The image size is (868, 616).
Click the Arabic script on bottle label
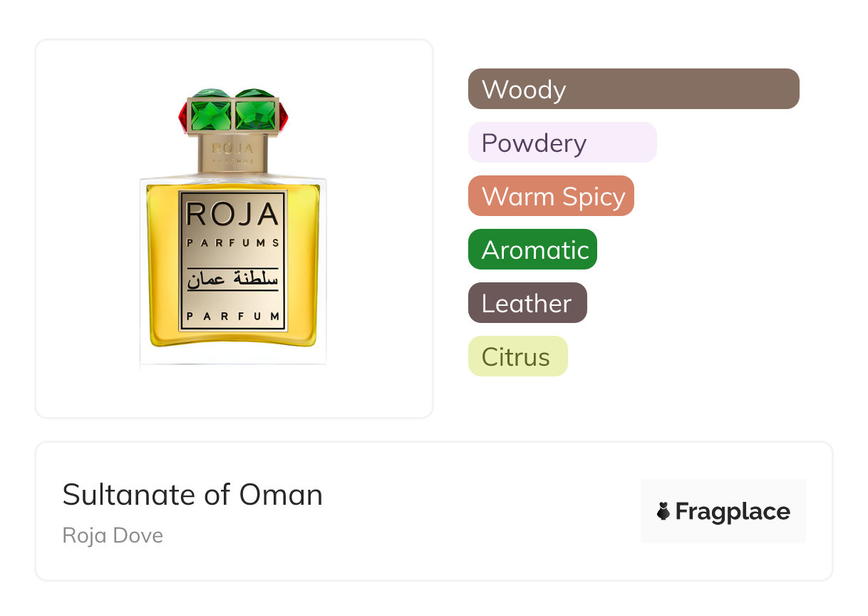pyautogui.click(x=233, y=279)
